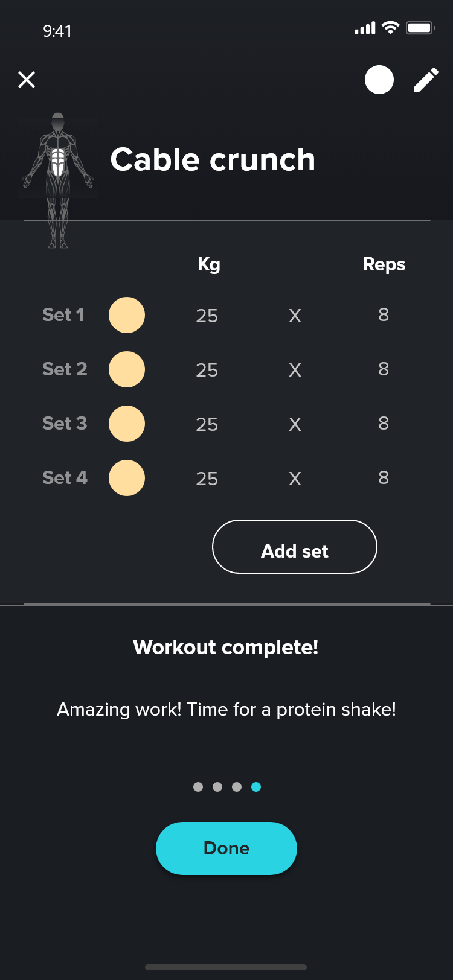
Task: Tap the white circle icon beside pencil
Action: (x=379, y=80)
